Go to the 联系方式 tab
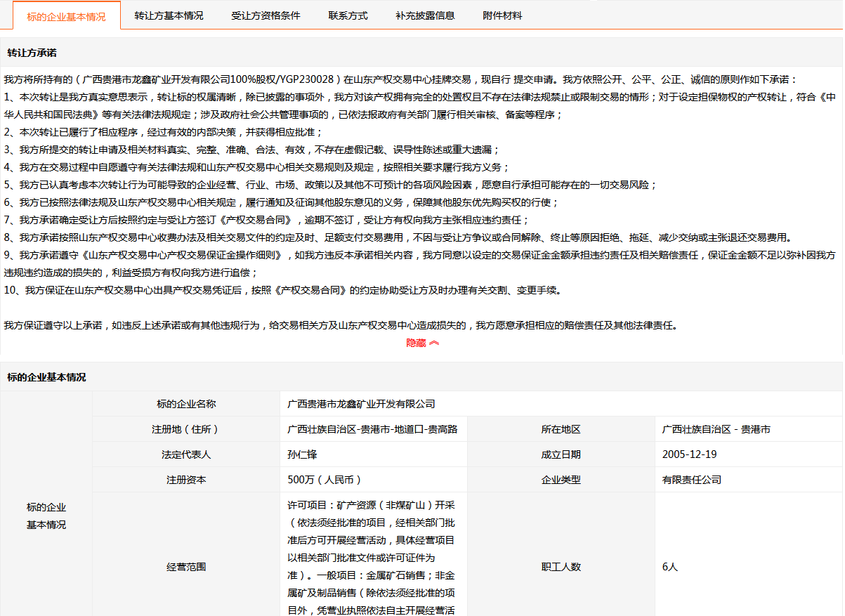845x616 pixels. click(348, 15)
